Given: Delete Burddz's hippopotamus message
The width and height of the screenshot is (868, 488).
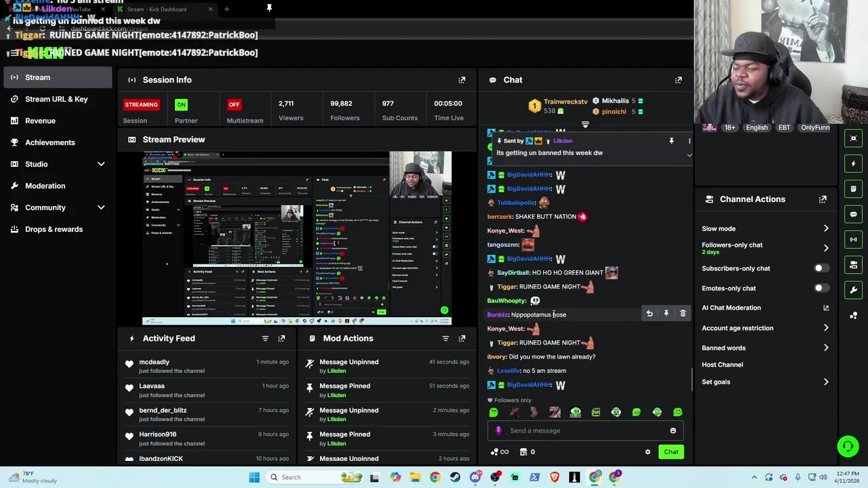Looking at the screenshot, I should click(x=683, y=314).
